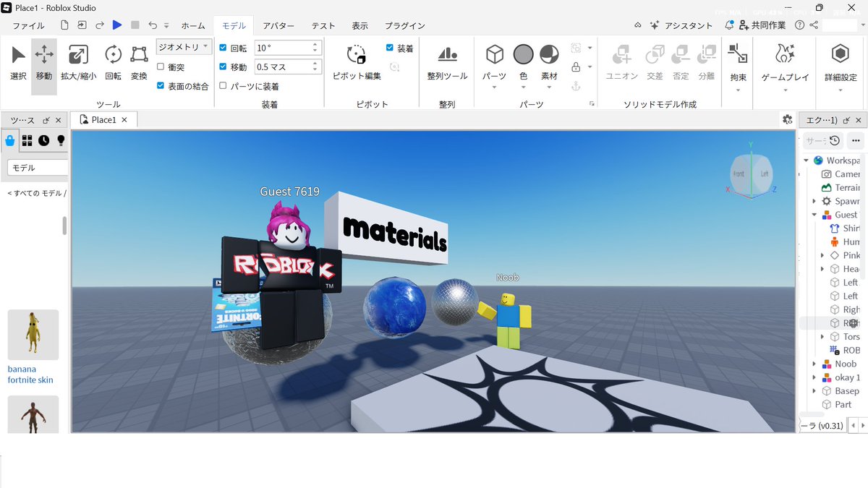The width and height of the screenshot is (868, 488).
Task: Toggle the 移動 snap checkbox
Action: (223, 67)
